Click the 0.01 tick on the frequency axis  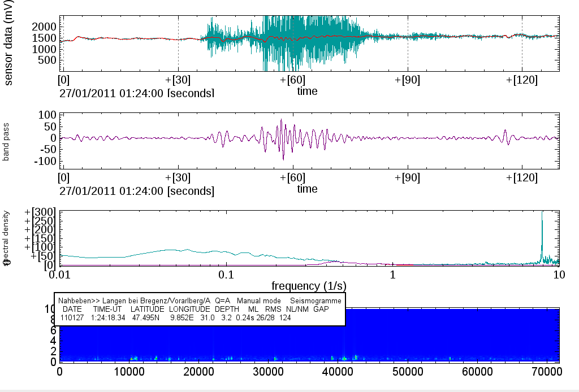(60, 275)
